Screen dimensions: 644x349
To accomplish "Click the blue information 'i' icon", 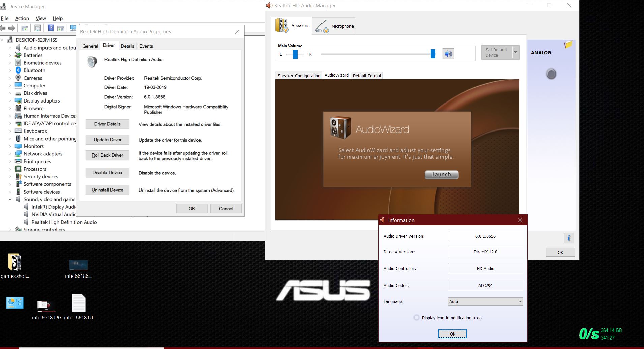I will (569, 238).
